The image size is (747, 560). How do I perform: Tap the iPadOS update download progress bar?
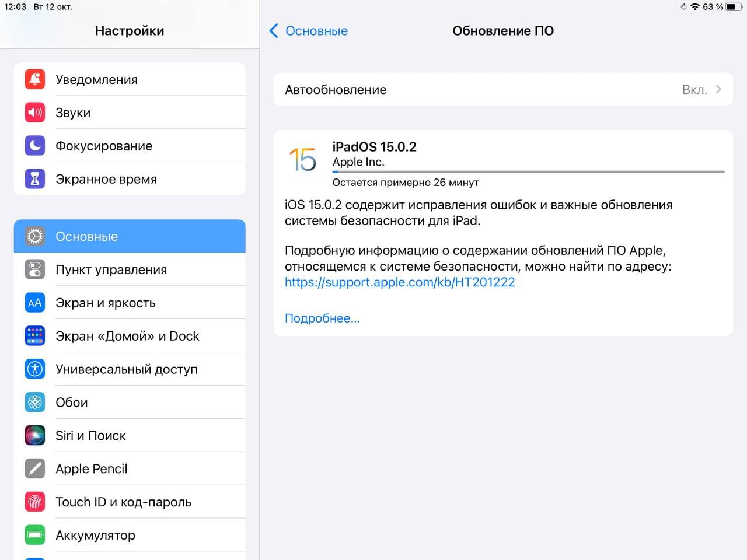click(528, 172)
